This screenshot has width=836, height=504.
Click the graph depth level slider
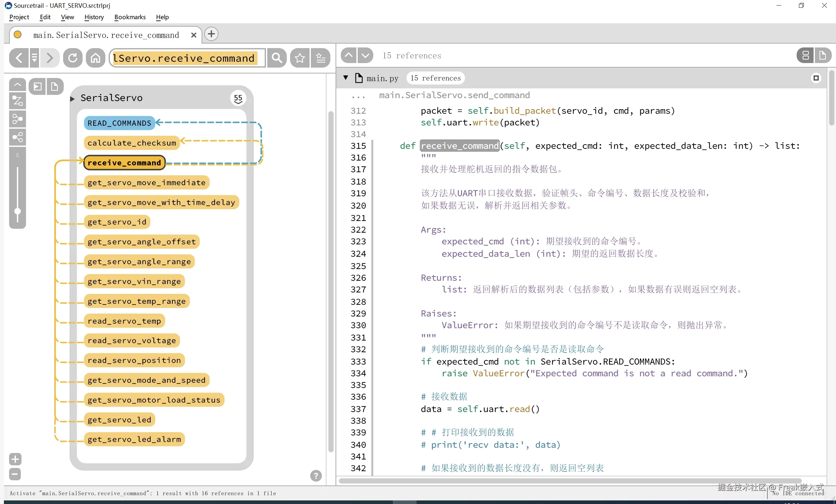18,211
